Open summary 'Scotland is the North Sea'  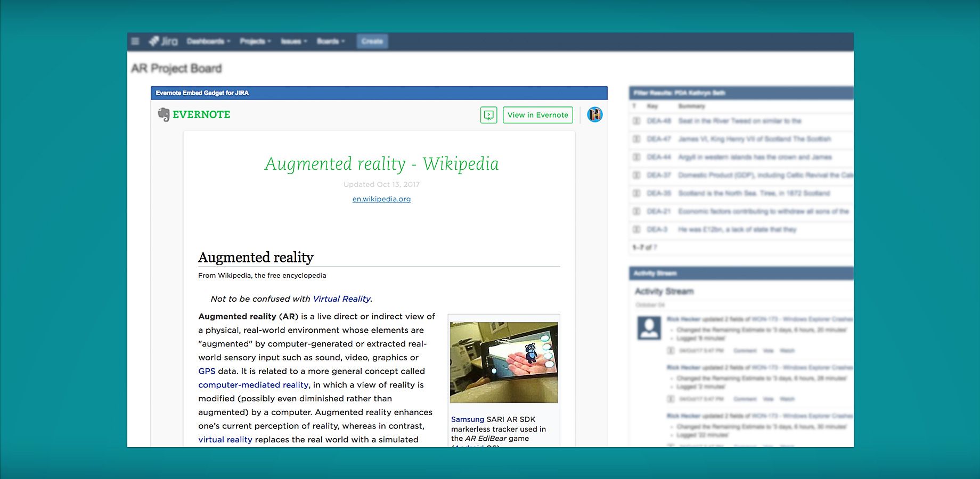tap(754, 193)
